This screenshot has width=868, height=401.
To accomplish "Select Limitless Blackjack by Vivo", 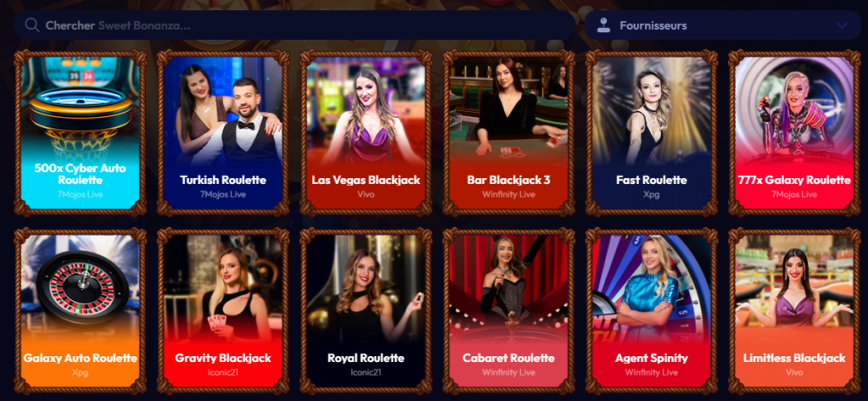I will 794,311.
